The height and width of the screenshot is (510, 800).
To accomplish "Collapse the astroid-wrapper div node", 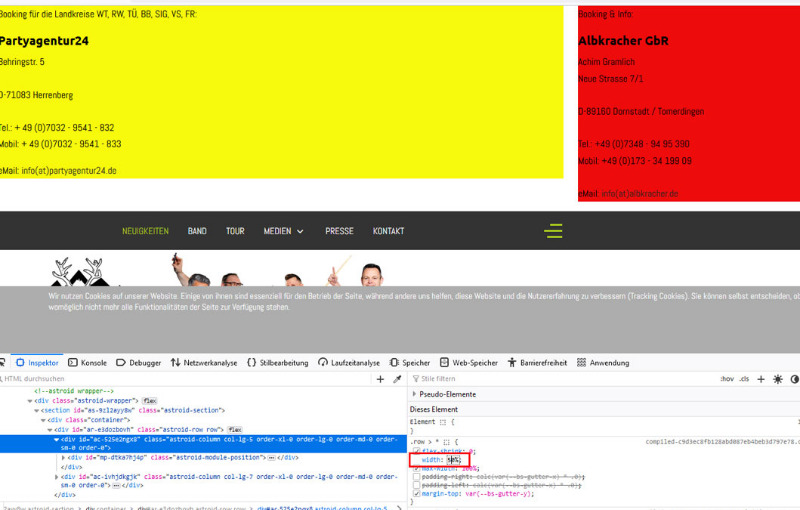I will coord(30,401).
